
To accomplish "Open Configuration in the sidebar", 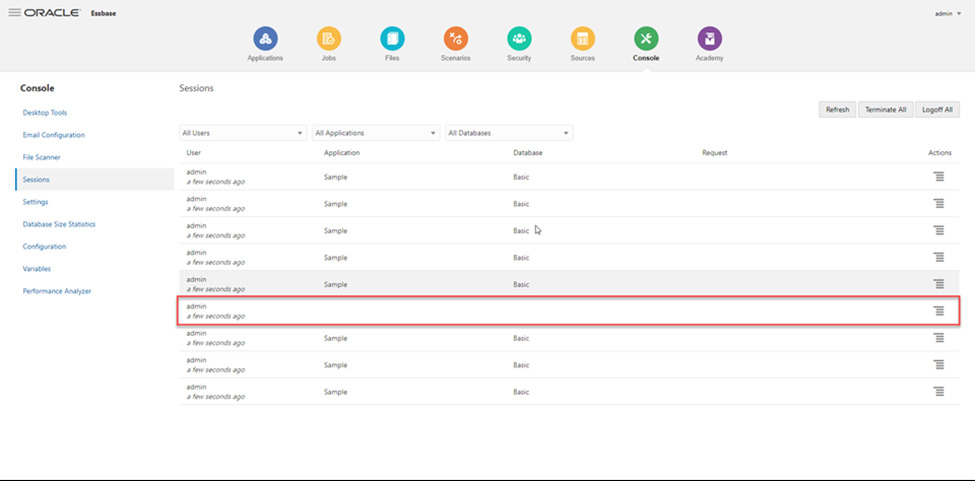I will click(44, 247).
